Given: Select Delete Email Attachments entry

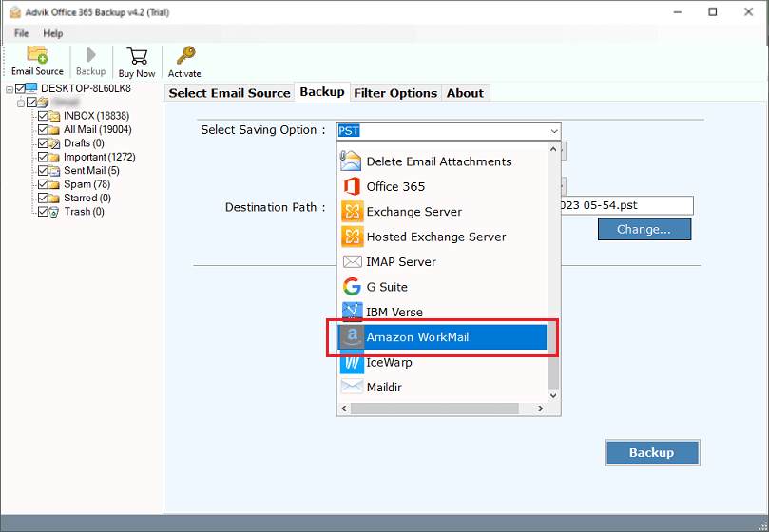Looking at the screenshot, I should coord(442,161).
